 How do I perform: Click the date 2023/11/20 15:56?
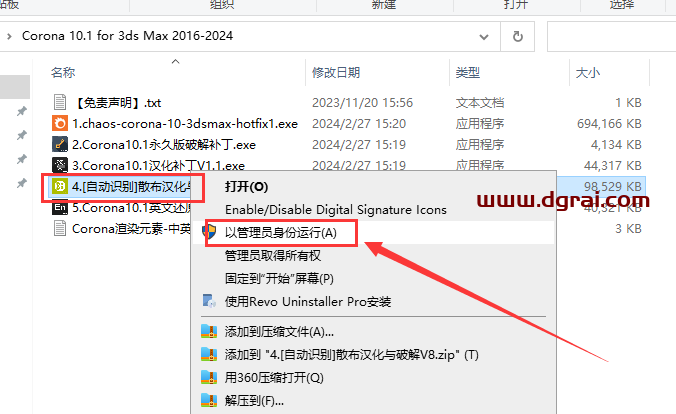[x=362, y=103]
